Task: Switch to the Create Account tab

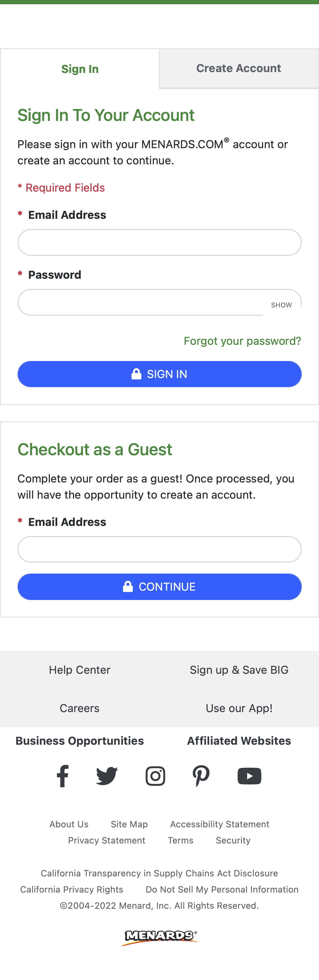Action: 238,68
